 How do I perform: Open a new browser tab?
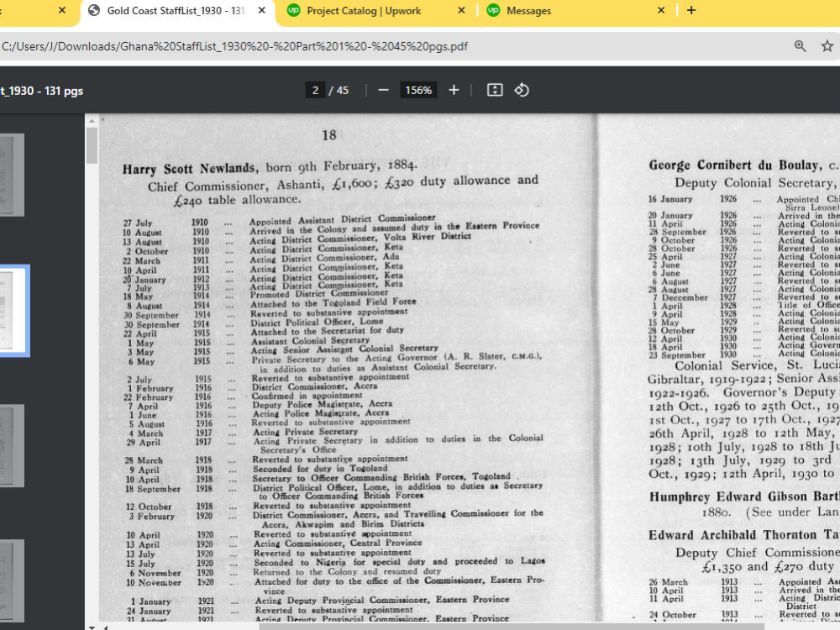pyautogui.click(x=691, y=10)
